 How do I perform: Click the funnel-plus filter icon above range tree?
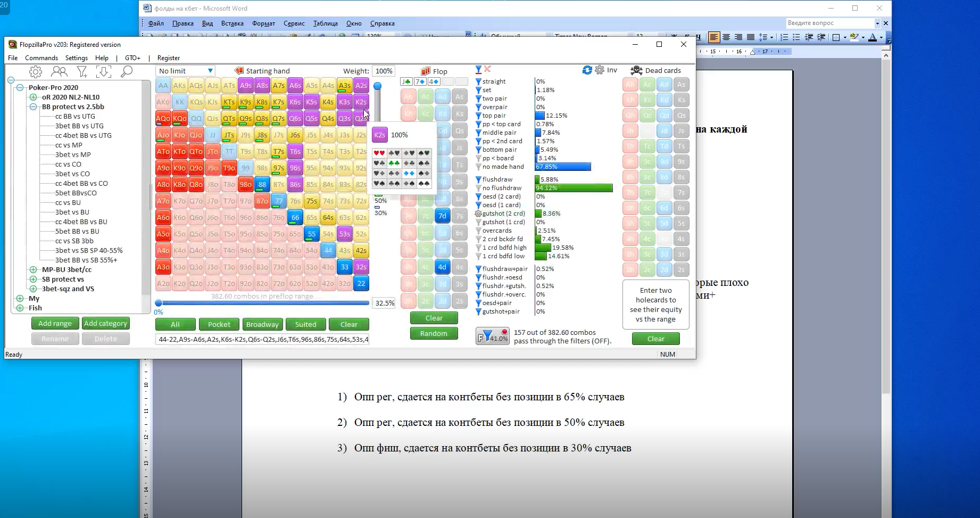pos(82,71)
